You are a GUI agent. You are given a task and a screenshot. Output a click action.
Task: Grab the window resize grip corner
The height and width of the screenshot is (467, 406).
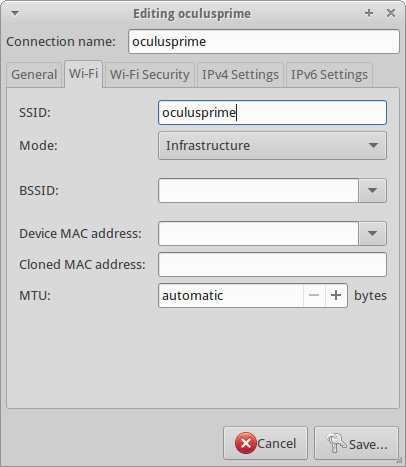click(399, 460)
